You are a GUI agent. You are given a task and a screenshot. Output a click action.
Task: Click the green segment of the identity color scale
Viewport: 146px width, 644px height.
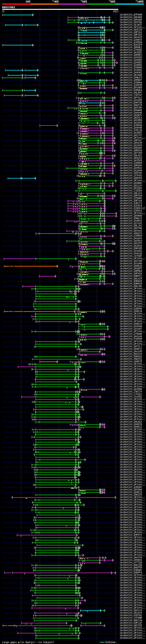click(101, 4)
